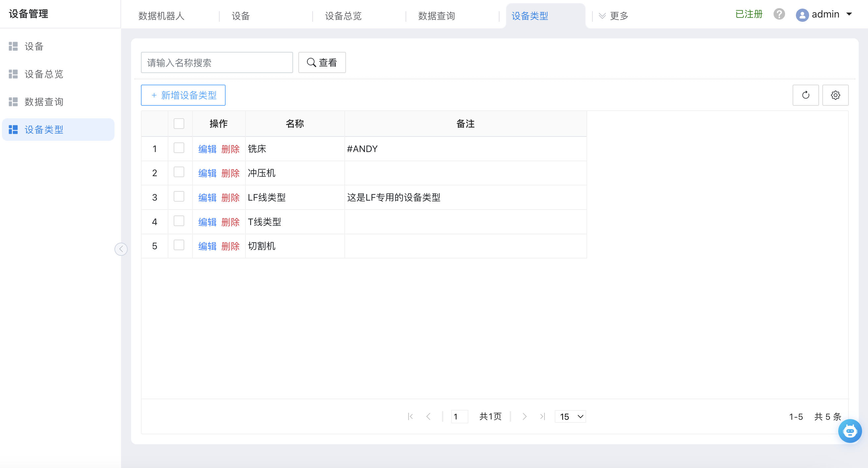
Task: Switch to the 数据查询 top tab
Action: point(436,16)
